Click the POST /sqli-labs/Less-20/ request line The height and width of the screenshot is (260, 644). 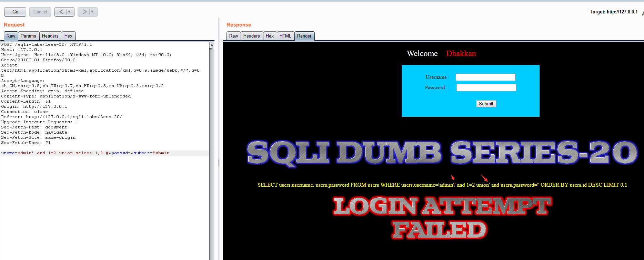pos(47,44)
